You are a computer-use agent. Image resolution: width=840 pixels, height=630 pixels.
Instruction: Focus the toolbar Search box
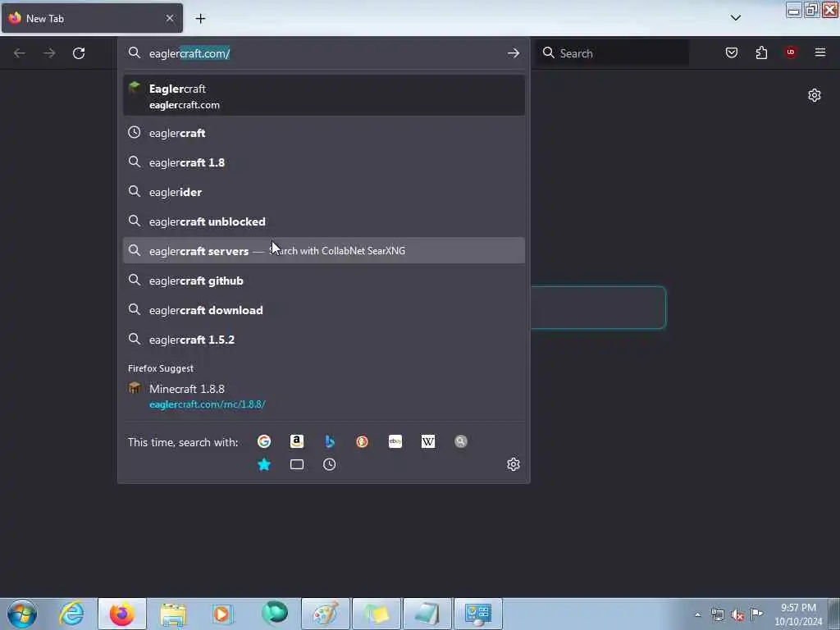coord(614,53)
